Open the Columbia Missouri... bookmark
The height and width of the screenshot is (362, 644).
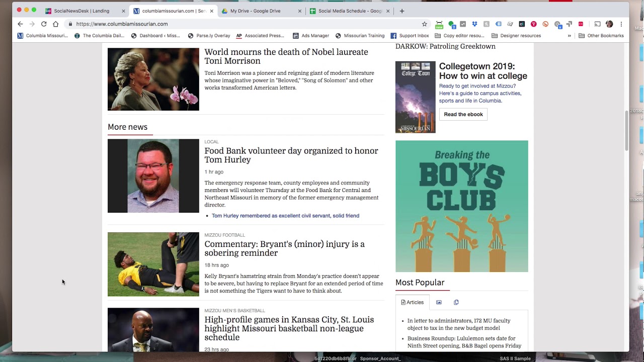tap(43, 36)
